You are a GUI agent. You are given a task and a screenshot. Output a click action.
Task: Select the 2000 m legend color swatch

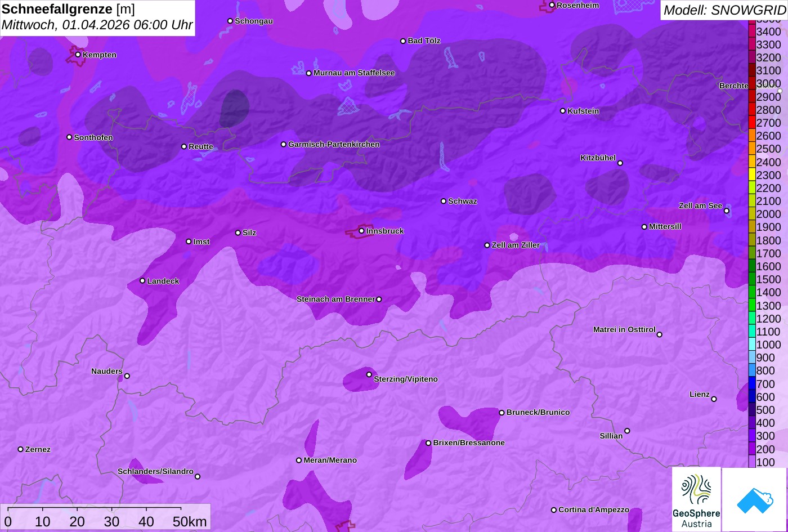tap(752, 214)
